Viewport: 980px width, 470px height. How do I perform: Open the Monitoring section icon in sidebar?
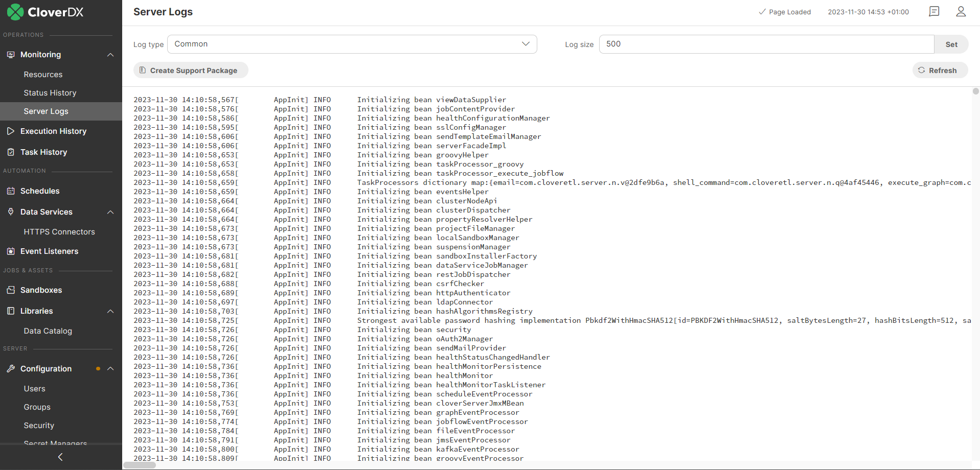tap(11, 55)
